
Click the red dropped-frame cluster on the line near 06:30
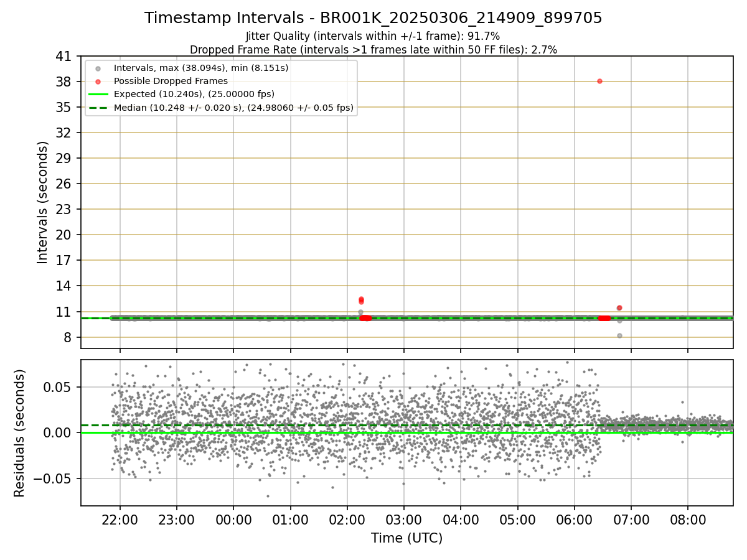[604, 318]
